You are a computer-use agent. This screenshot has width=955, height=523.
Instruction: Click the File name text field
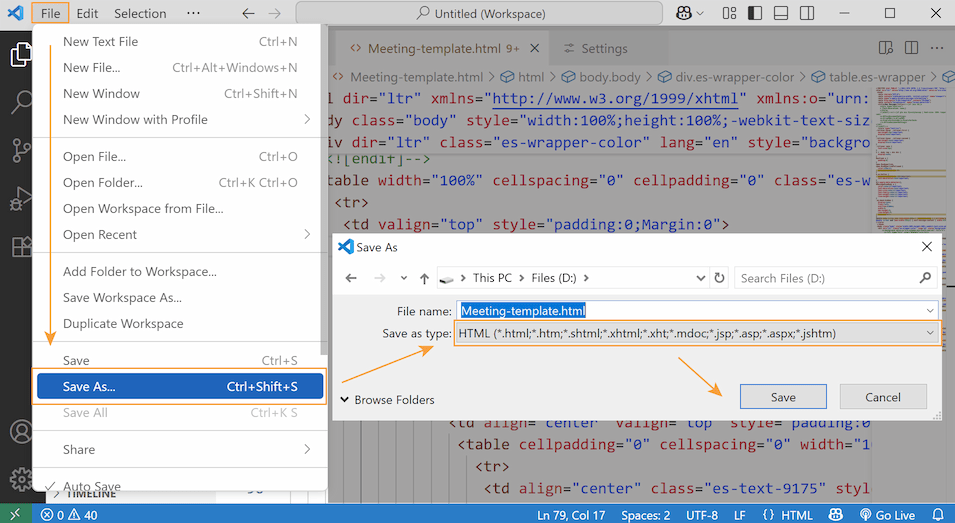pos(691,311)
